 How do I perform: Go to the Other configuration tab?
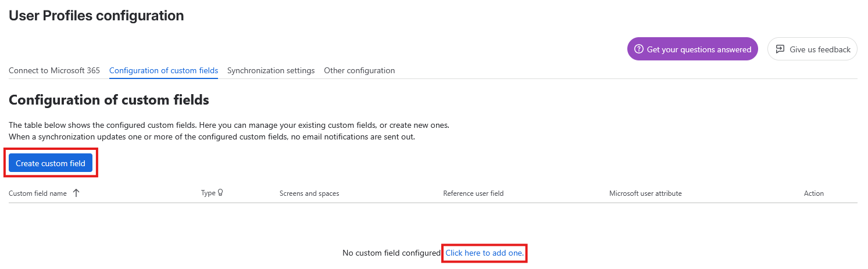click(359, 70)
